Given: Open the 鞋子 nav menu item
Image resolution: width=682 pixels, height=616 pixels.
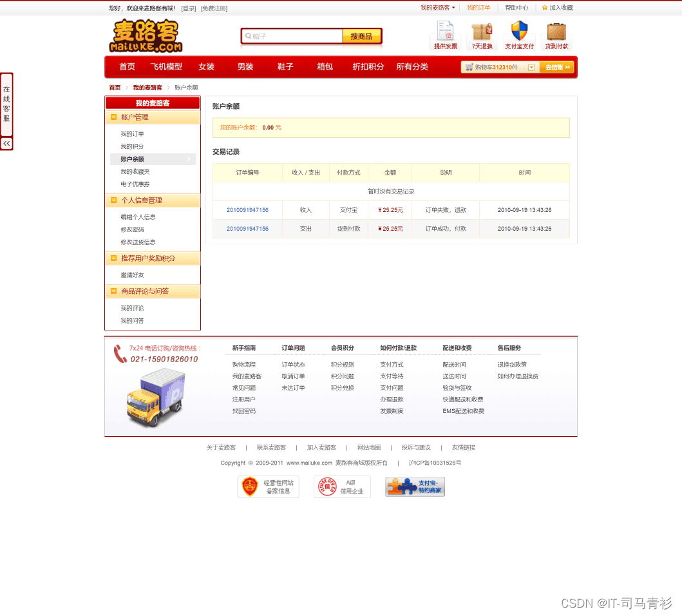Looking at the screenshot, I should pyautogui.click(x=285, y=66).
